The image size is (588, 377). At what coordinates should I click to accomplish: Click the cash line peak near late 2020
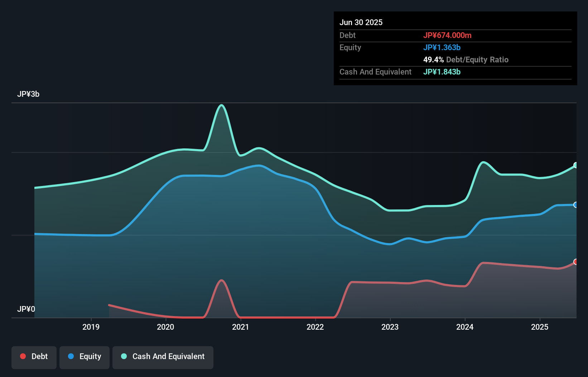(221, 105)
